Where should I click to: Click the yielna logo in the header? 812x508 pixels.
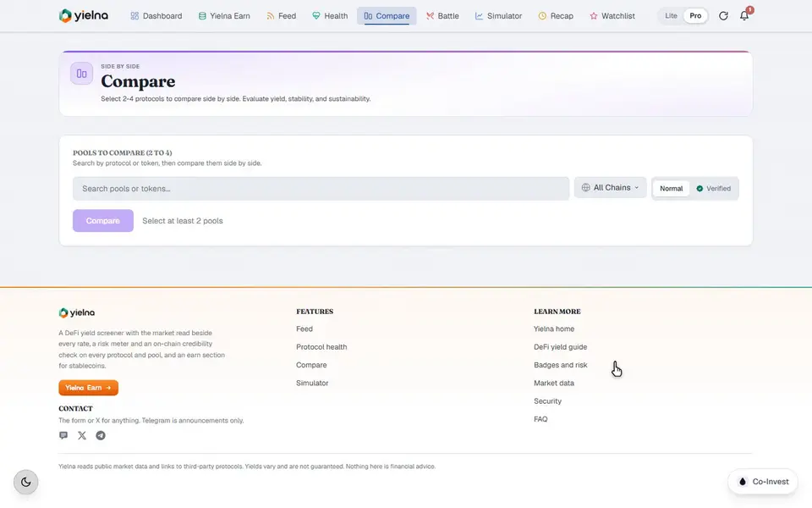pyautogui.click(x=84, y=15)
